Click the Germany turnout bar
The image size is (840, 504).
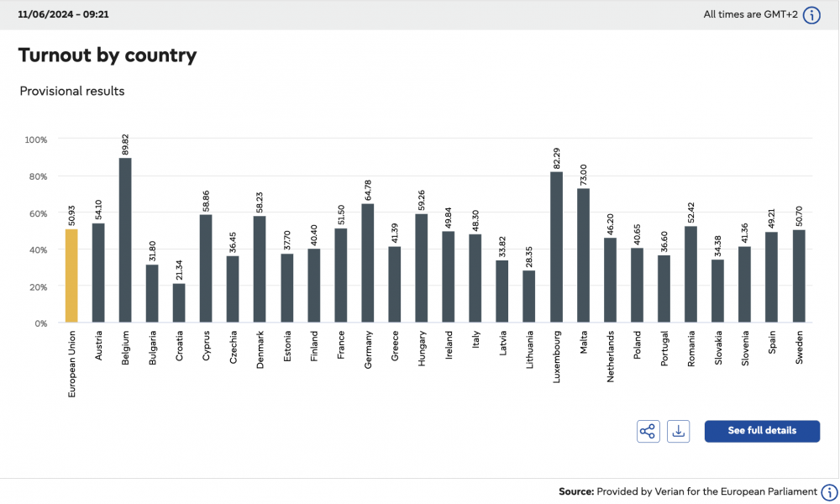point(368,263)
